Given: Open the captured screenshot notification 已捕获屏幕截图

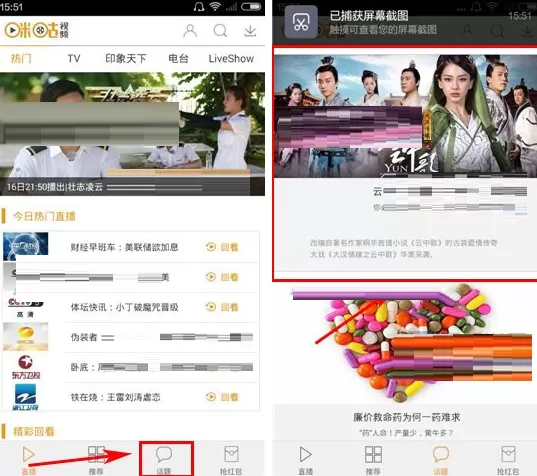Looking at the screenshot, I should point(369,15).
